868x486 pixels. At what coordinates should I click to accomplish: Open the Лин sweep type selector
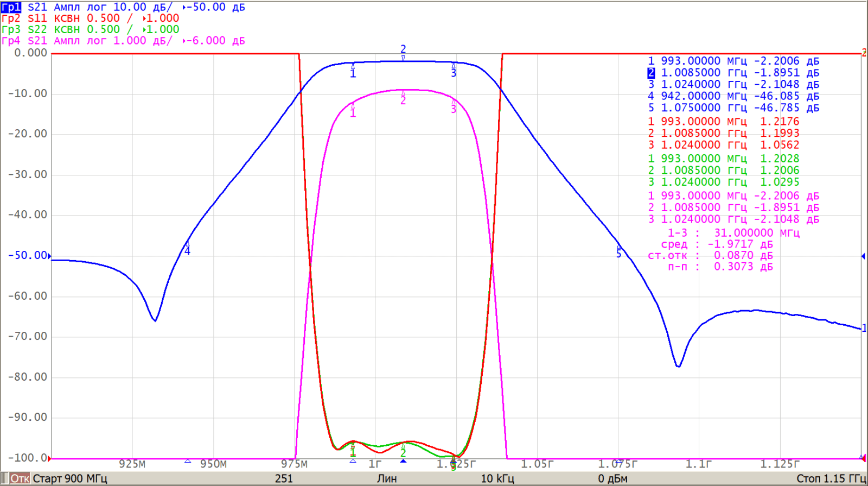tap(387, 478)
